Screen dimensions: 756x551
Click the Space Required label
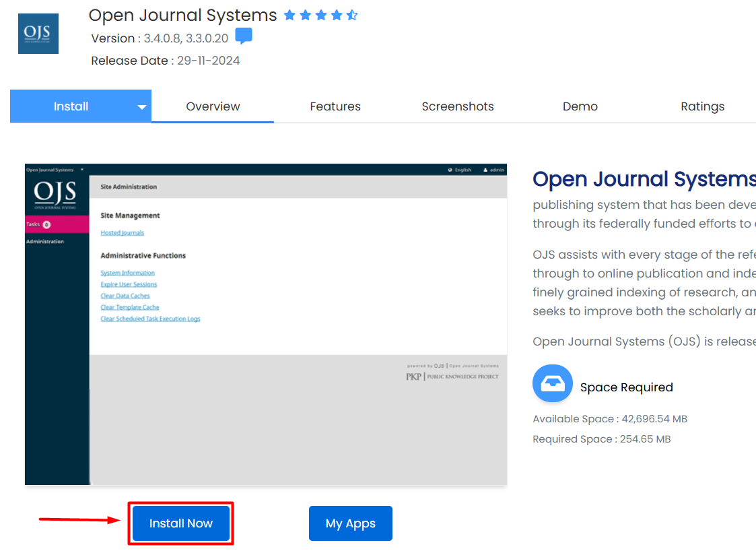(x=626, y=387)
